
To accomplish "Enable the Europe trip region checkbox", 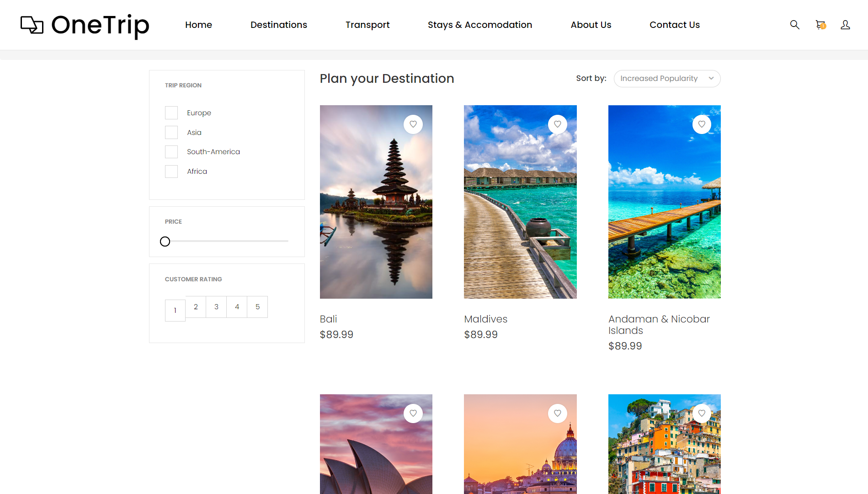I will 171,113.
